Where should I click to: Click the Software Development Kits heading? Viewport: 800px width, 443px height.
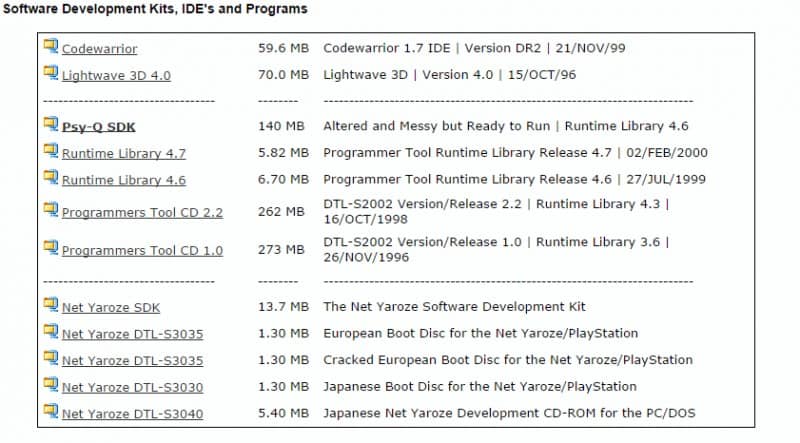pos(155,9)
